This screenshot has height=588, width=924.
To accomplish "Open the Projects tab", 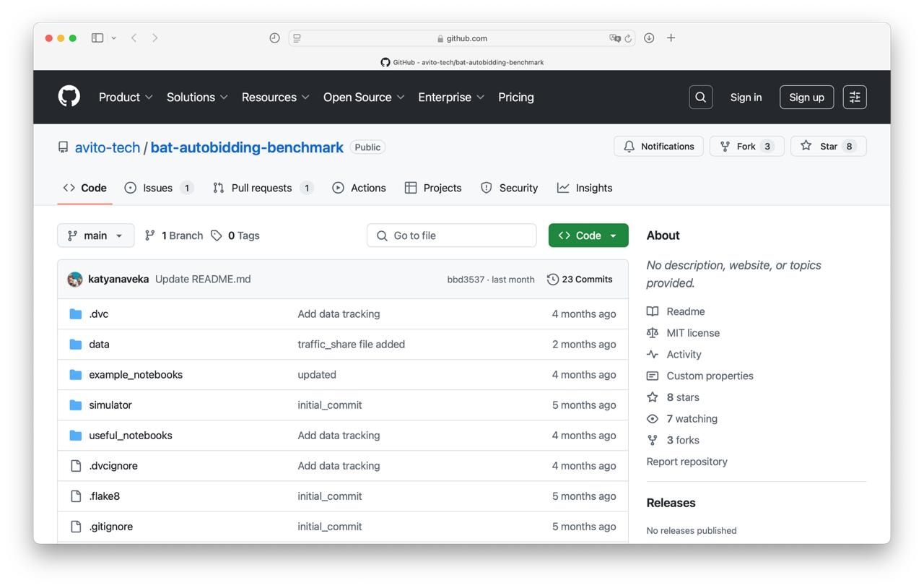I will 433,188.
